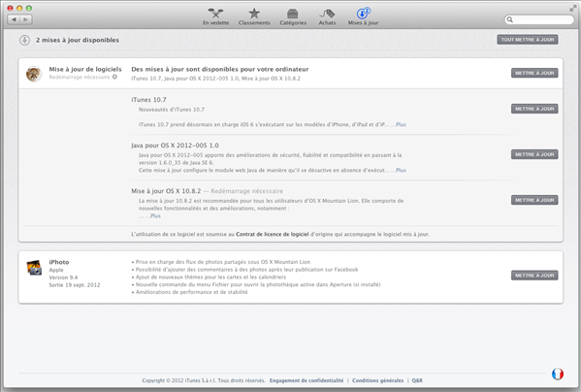Click the restart-required icon next to Redémarrage nécessaire
Image resolution: width=581 pixels, height=392 pixels.
tap(114, 77)
